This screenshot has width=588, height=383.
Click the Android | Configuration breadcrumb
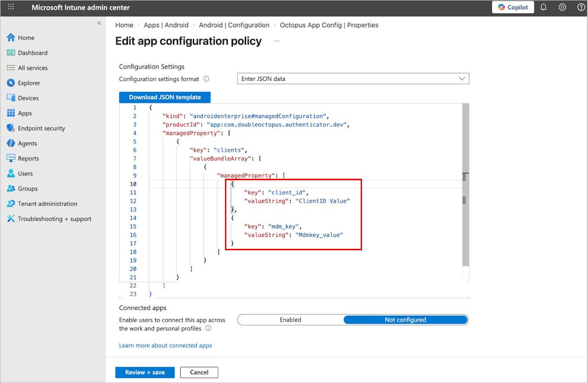(234, 25)
